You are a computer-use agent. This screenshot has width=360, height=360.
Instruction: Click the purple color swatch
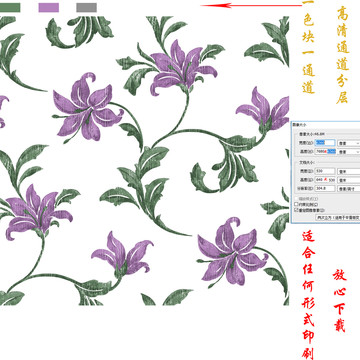[49, 8]
